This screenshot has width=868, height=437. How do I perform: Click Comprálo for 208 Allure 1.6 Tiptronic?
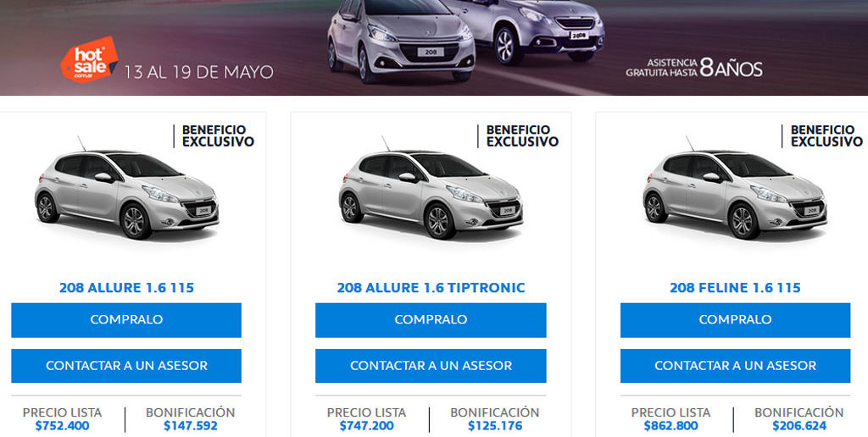pyautogui.click(x=431, y=320)
